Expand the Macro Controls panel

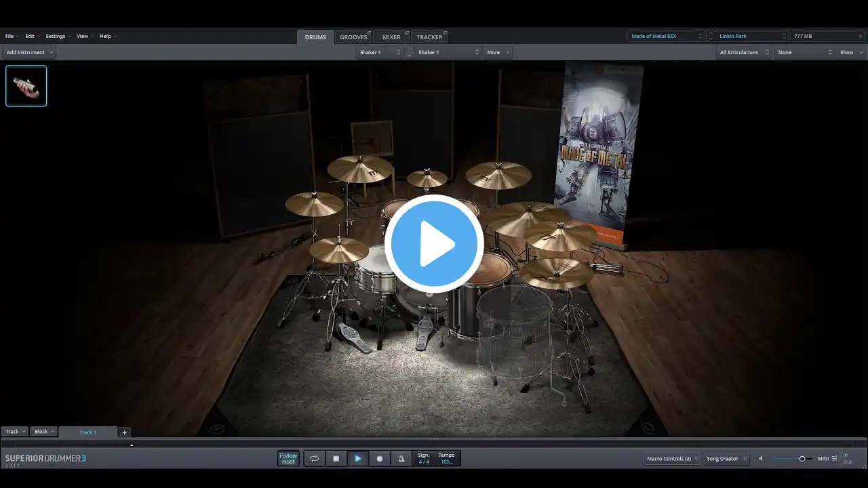pos(672,459)
